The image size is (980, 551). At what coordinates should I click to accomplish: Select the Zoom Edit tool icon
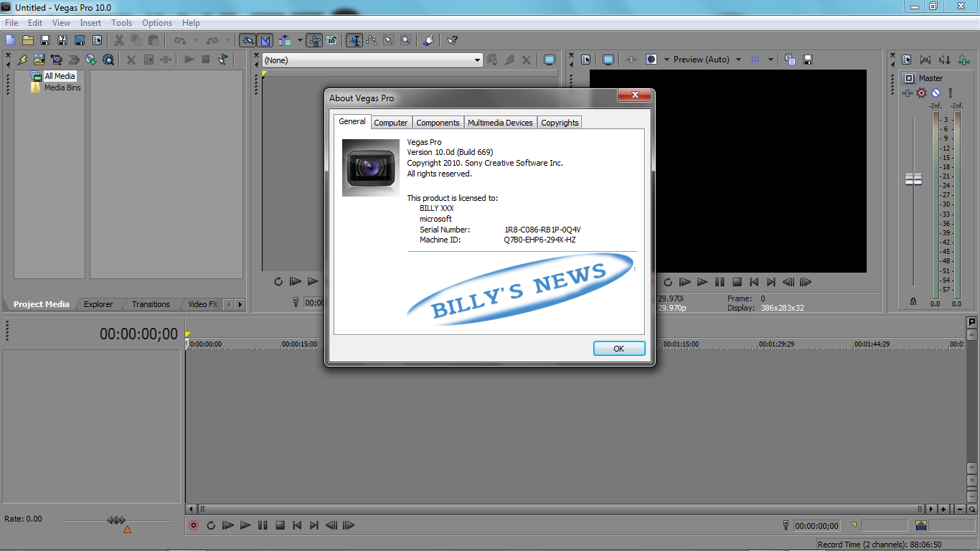405,40
